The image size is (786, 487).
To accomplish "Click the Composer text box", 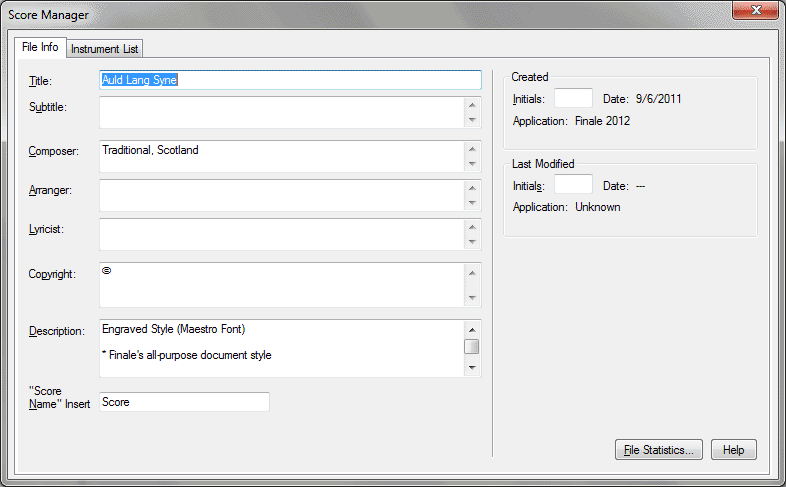I will tap(280, 156).
